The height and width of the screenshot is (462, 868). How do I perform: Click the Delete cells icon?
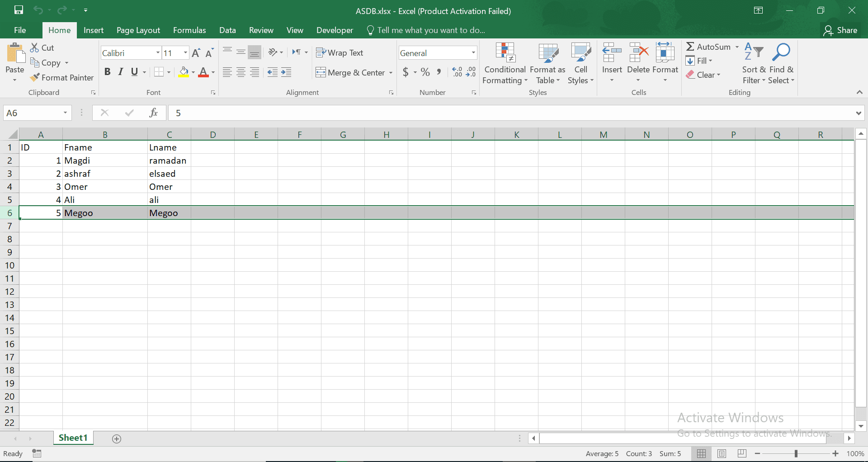click(x=638, y=52)
